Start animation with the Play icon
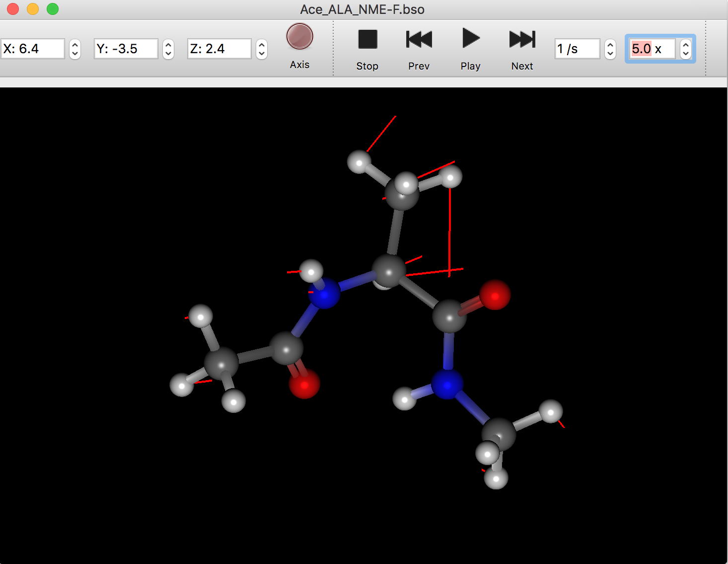 pos(470,39)
